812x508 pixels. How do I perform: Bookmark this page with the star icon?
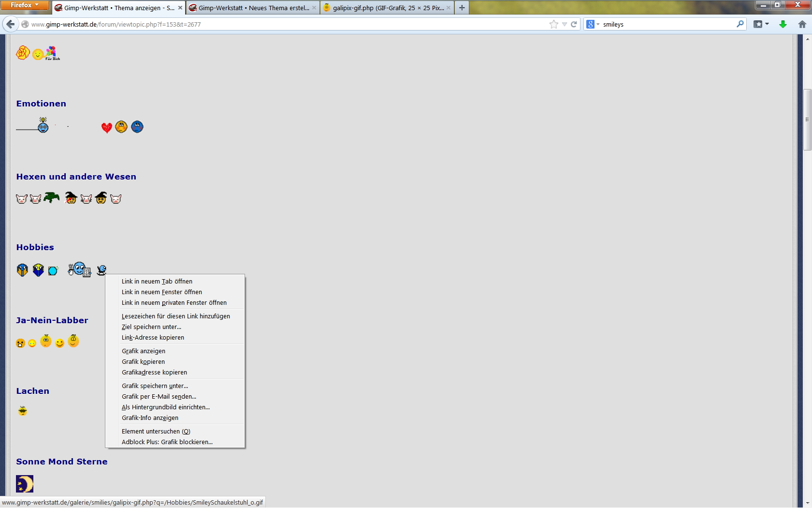tap(554, 24)
